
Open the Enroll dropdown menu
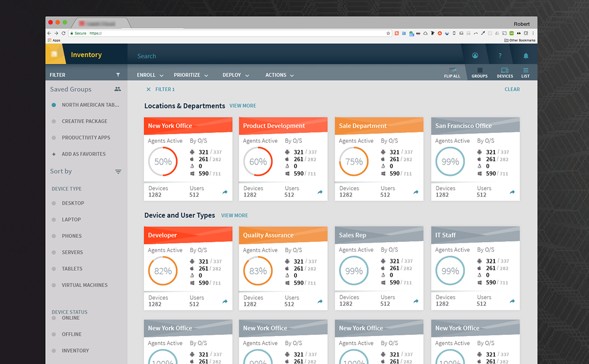[x=150, y=75]
